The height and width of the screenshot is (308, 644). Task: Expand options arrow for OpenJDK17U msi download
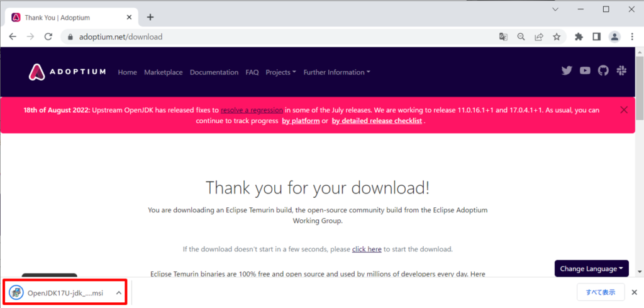tap(118, 293)
